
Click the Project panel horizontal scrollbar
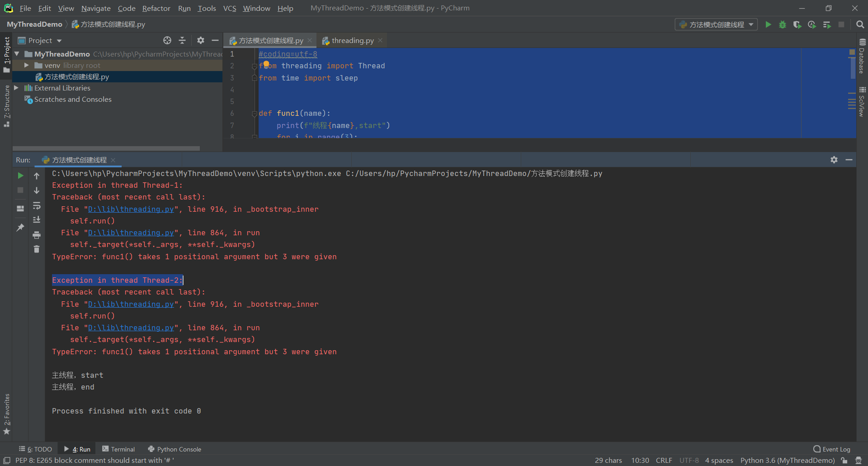pos(106,148)
